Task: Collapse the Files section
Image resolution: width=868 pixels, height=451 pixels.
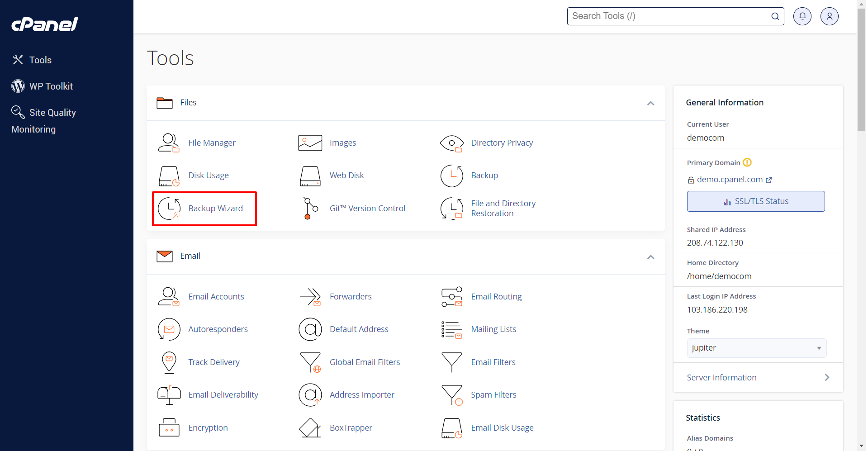Action: point(650,104)
